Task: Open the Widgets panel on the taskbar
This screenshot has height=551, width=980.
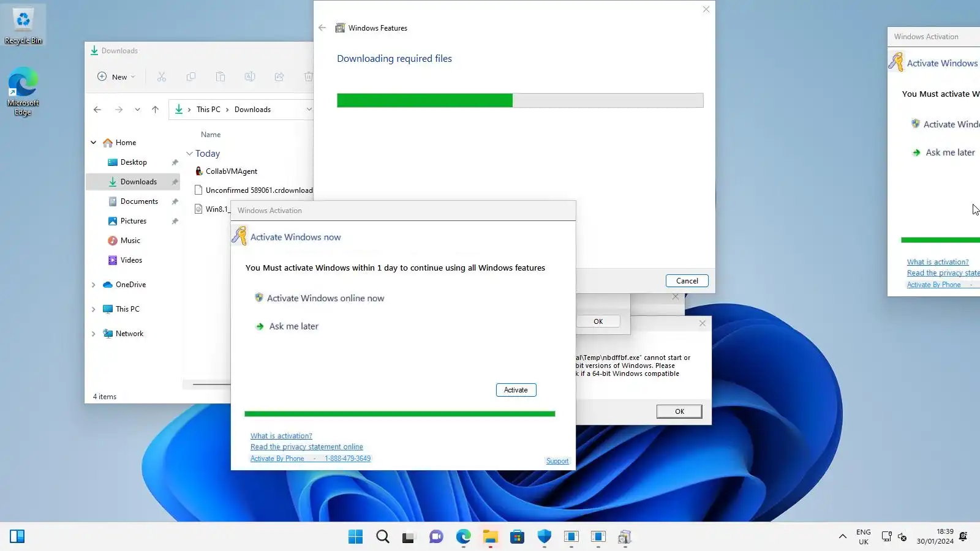Action: [17, 537]
